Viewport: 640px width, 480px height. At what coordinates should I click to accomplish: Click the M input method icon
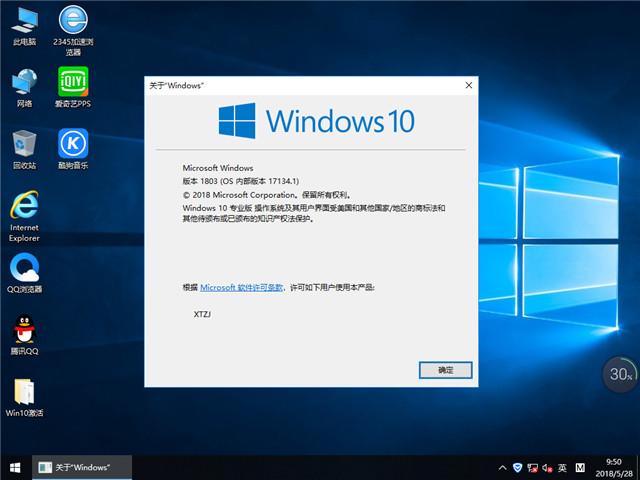click(580, 468)
